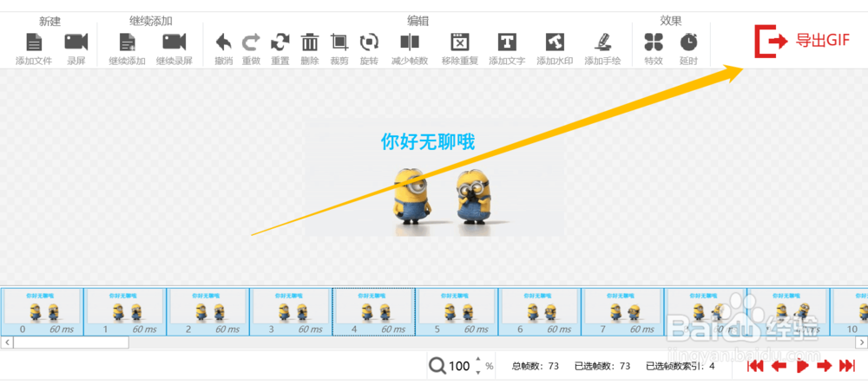Click the 你好无聊哦 text in preview
Screen dimensions: 868x385
coord(427,142)
